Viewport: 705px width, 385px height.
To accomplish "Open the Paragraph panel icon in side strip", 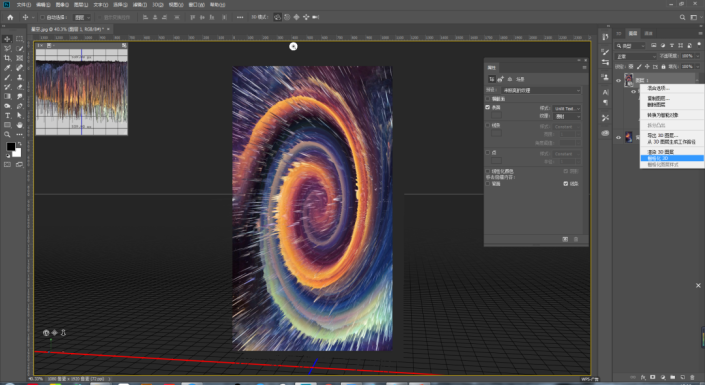I will (605, 103).
